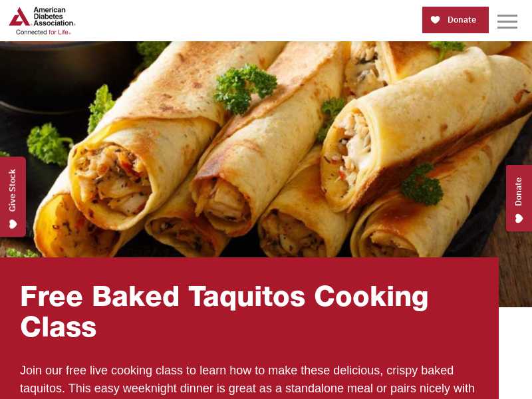Click the red triangle ADA logo mark
The height and width of the screenshot is (399, 532).
(x=19, y=17)
